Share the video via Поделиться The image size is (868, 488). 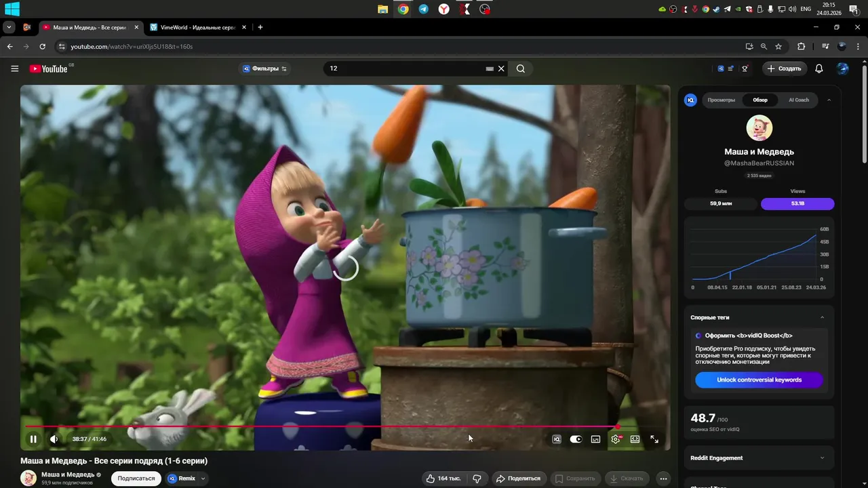click(x=518, y=479)
